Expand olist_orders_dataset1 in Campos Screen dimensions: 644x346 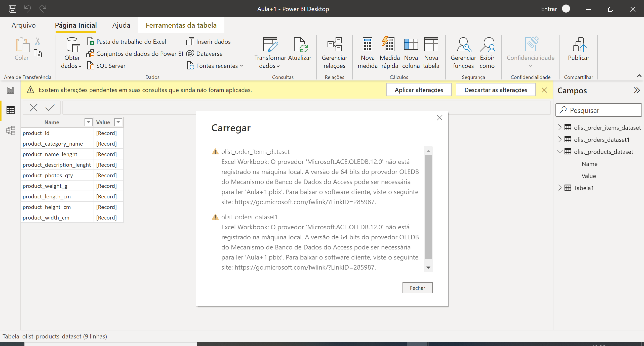pos(560,139)
